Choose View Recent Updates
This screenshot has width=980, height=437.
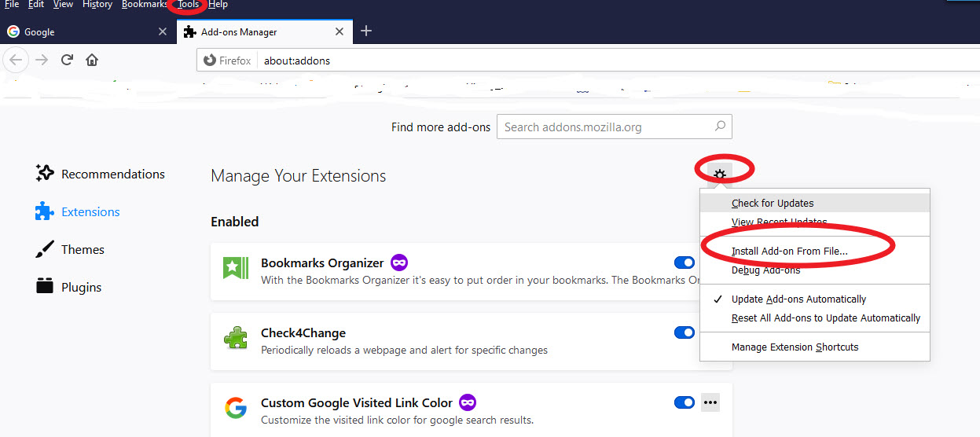pyautogui.click(x=815, y=222)
